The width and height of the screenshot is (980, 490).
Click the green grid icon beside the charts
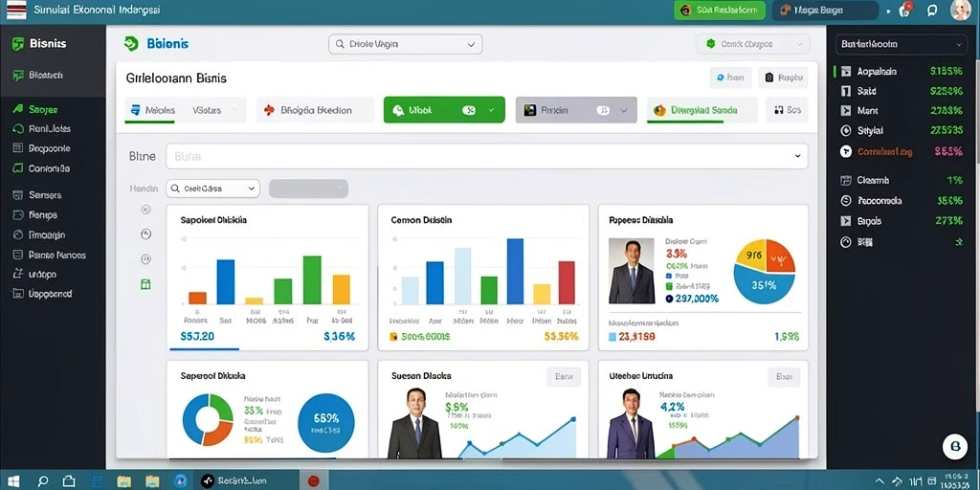tap(145, 284)
